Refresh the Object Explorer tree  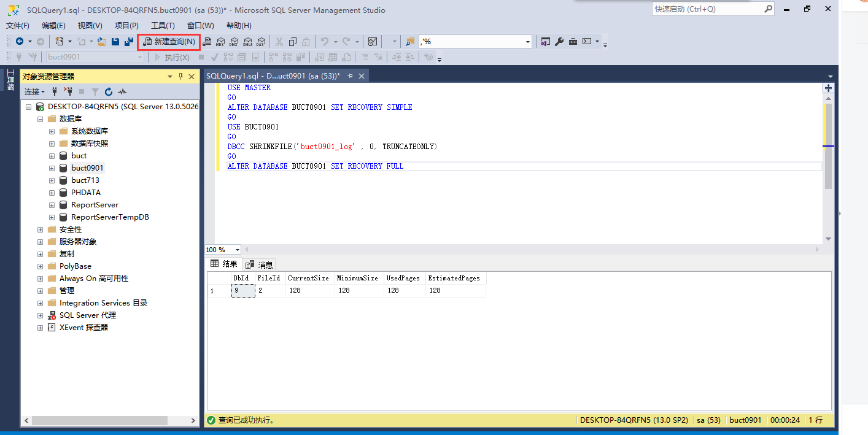click(x=109, y=91)
